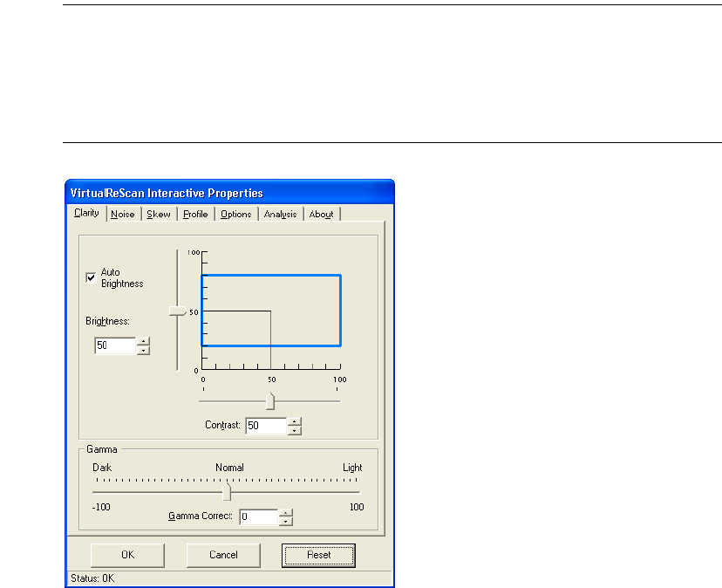The width and height of the screenshot is (722, 588).
Task: Switch to the Noise tab
Action: click(123, 215)
